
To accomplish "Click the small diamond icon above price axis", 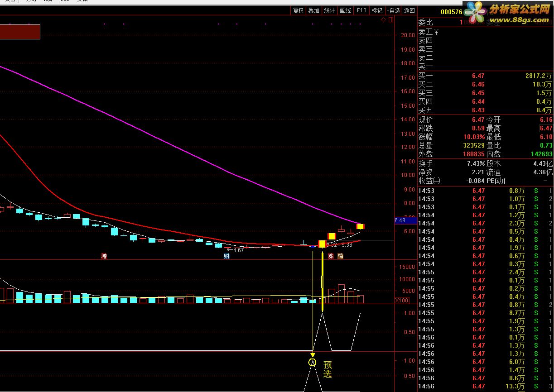I will 383,20.
